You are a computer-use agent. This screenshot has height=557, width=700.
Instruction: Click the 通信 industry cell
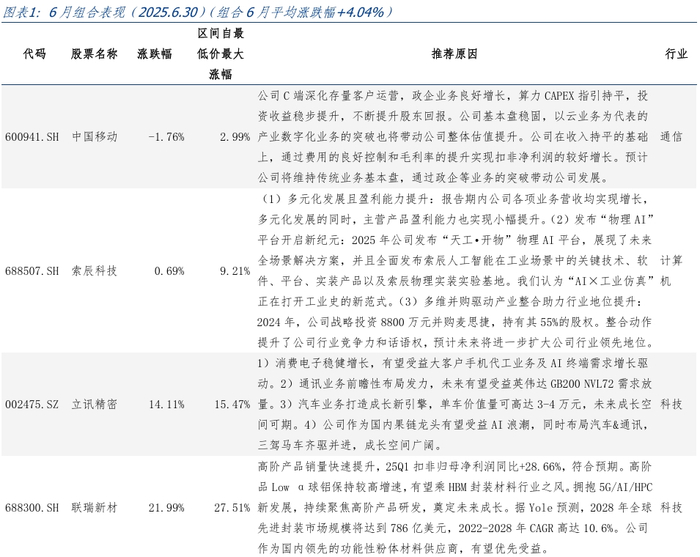(671, 137)
